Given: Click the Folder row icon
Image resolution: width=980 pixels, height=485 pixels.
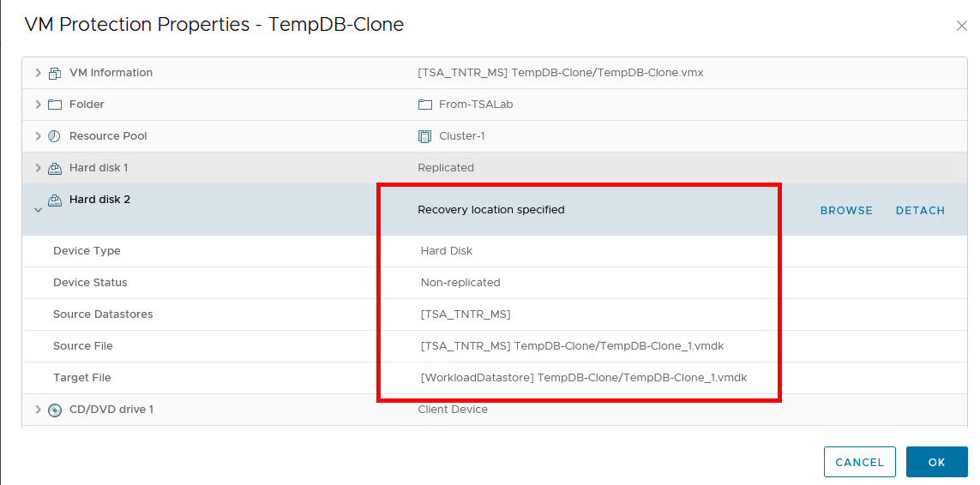Looking at the screenshot, I should pyautogui.click(x=55, y=105).
